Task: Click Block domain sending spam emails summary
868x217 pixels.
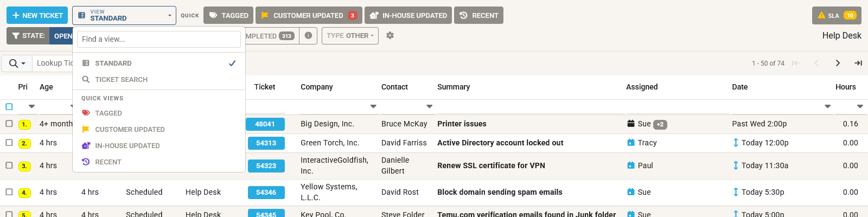Action: pos(500,192)
